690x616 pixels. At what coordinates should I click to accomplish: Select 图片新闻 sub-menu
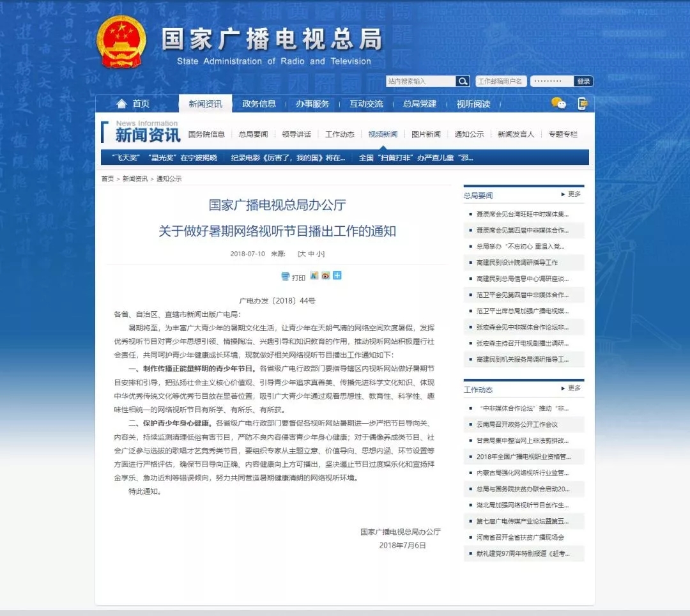[425, 134]
